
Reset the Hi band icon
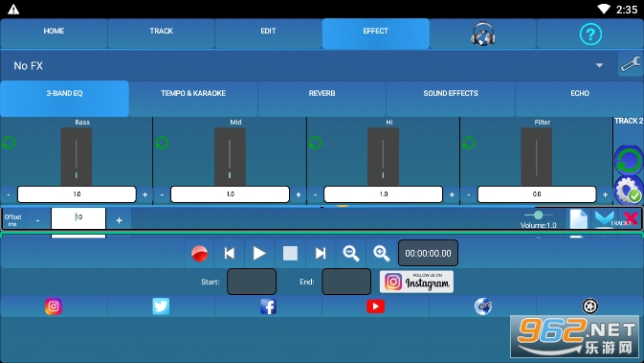pos(316,143)
